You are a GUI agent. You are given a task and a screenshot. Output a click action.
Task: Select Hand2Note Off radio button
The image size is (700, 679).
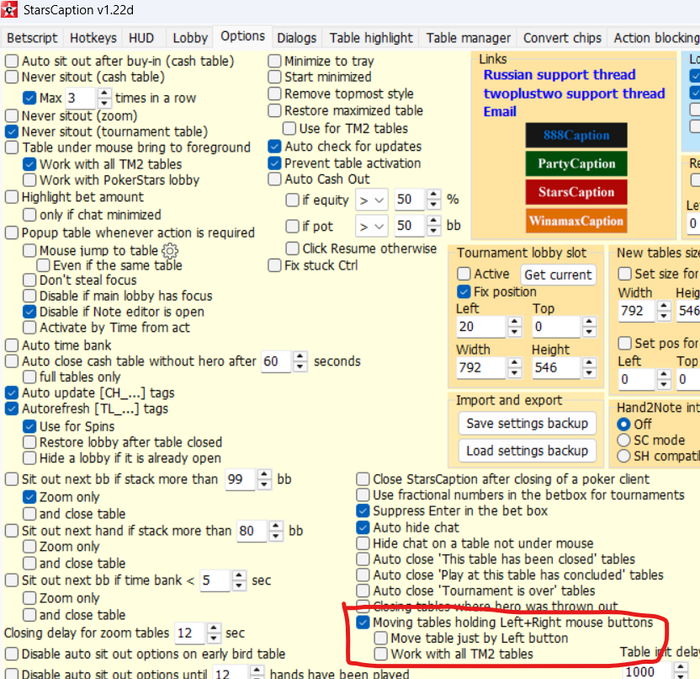click(624, 424)
